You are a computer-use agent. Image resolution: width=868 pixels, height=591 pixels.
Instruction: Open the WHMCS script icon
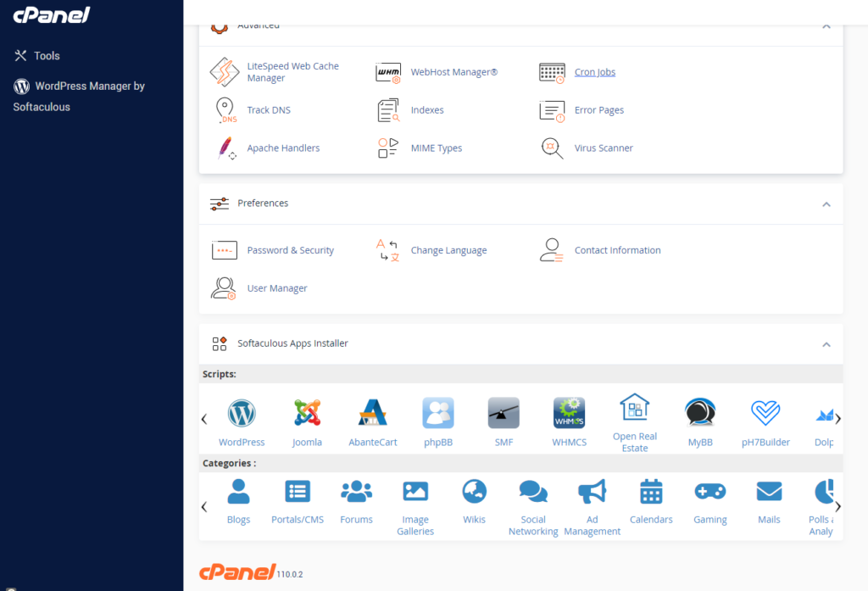click(569, 414)
